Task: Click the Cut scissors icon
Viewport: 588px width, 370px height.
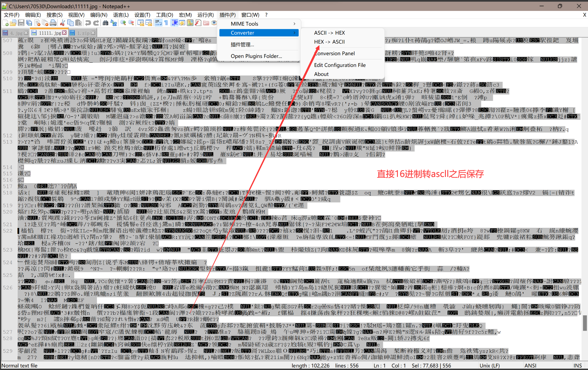Action: click(x=63, y=23)
